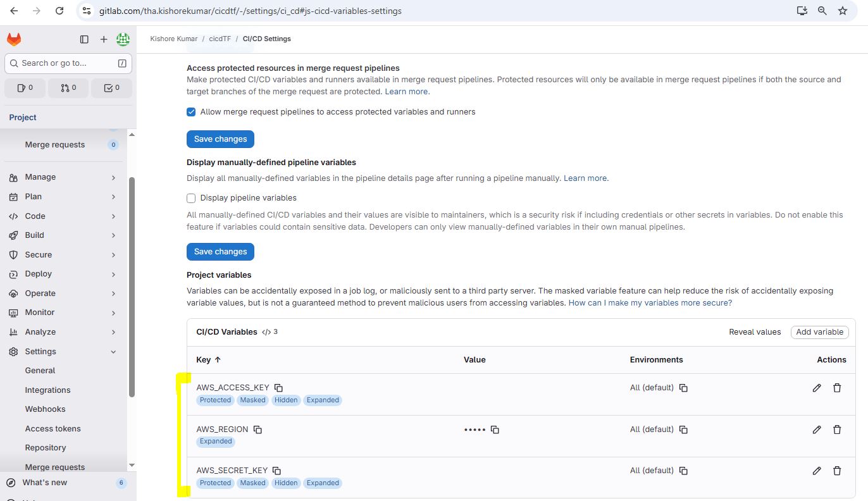Screen dimensions: 868x501
Task: Copy the AWS_REGION key name
Action: (257, 430)
